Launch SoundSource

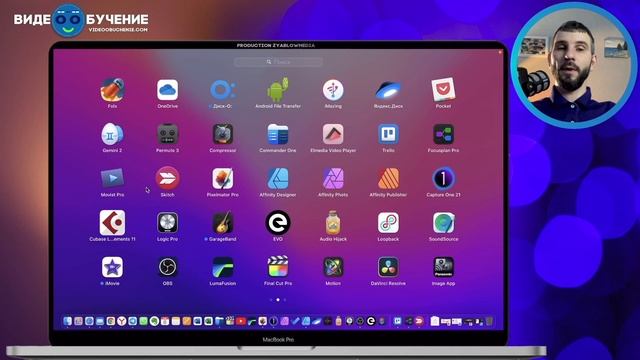[443, 223]
